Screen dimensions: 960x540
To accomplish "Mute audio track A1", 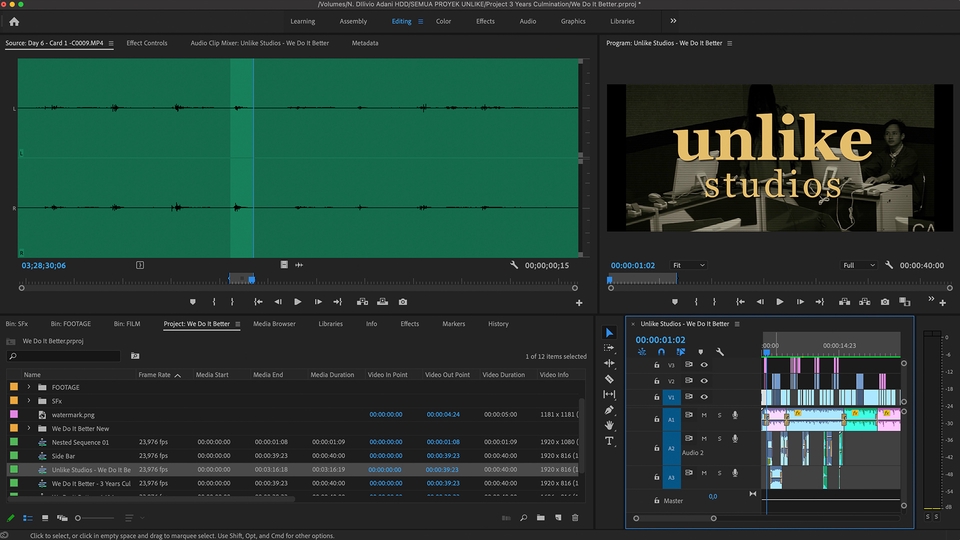I will (x=704, y=415).
